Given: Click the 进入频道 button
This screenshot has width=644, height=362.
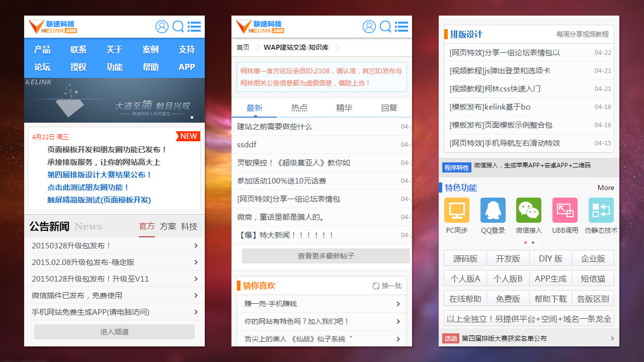Looking at the screenshot, I should coord(114,332).
